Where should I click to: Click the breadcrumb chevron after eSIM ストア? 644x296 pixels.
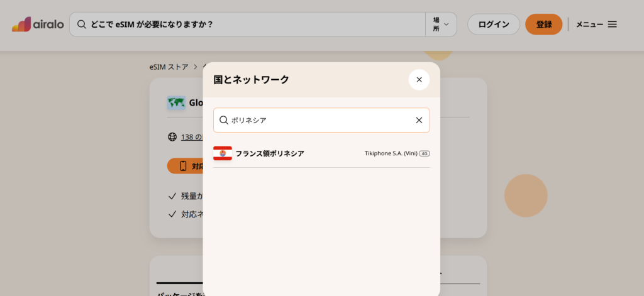(x=196, y=67)
